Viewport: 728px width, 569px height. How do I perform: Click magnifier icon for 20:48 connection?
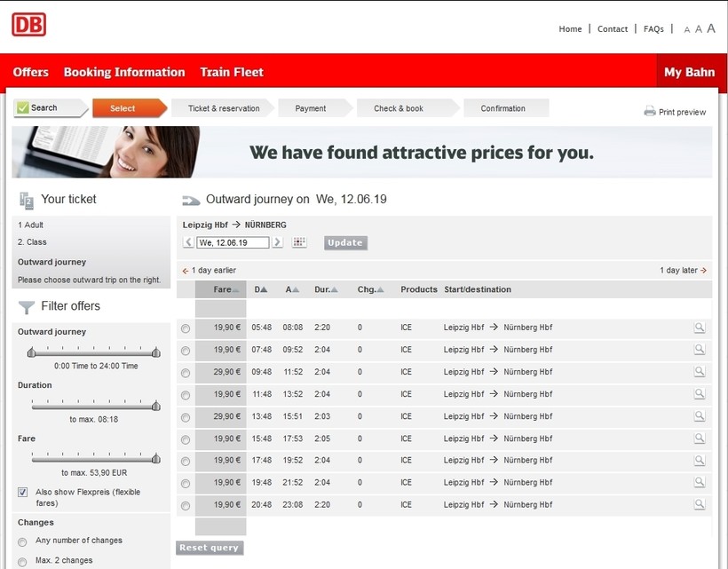[x=700, y=504]
